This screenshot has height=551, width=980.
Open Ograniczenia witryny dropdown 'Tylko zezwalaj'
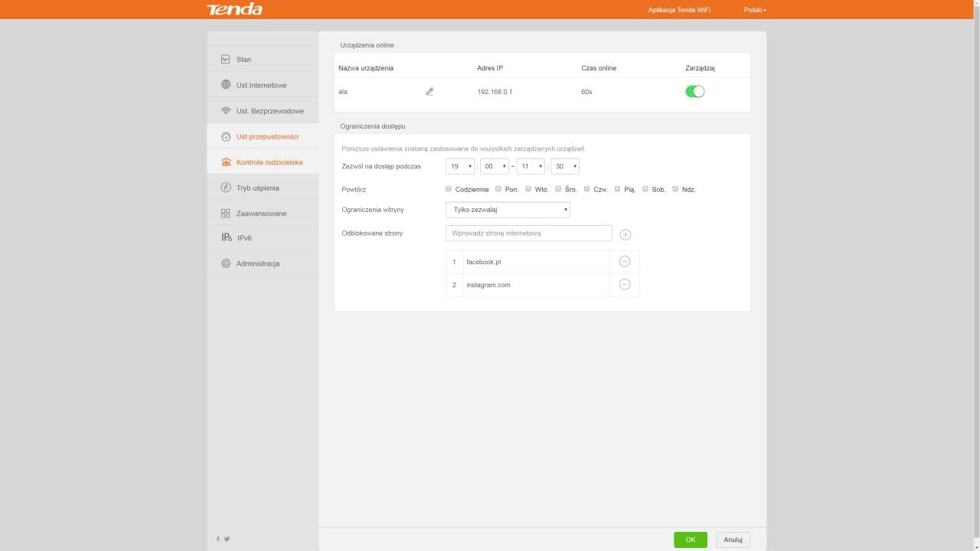tap(508, 210)
